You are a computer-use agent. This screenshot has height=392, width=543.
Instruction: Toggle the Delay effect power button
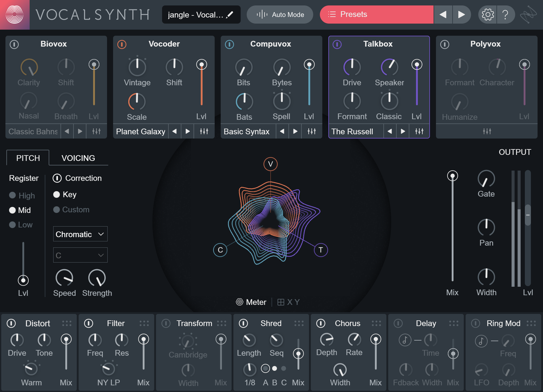tap(398, 323)
